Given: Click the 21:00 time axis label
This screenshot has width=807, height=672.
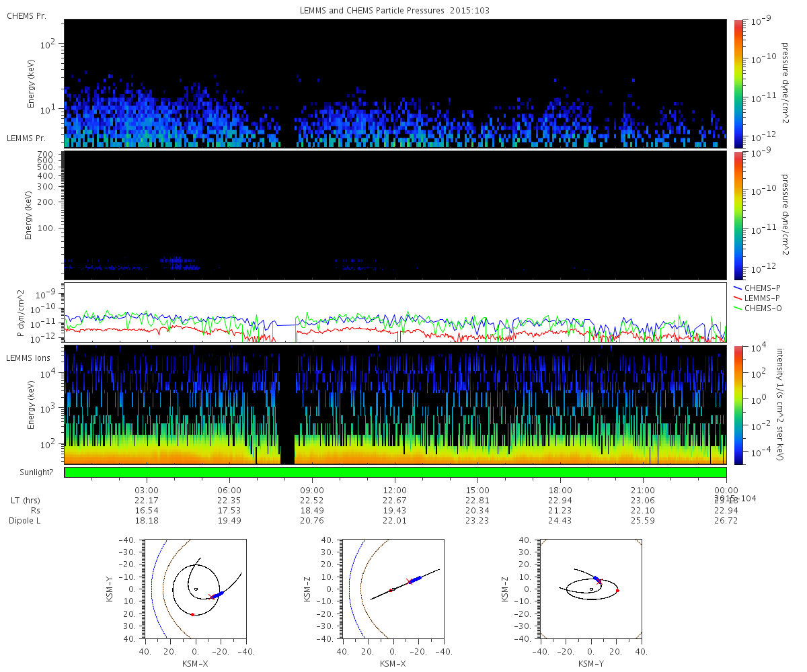Looking at the screenshot, I should tap(643, 490).
